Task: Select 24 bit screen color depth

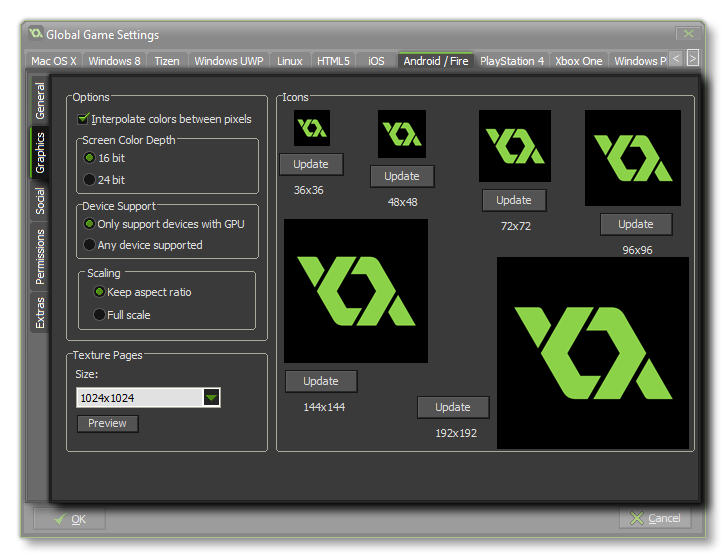Action: point(90,180)
